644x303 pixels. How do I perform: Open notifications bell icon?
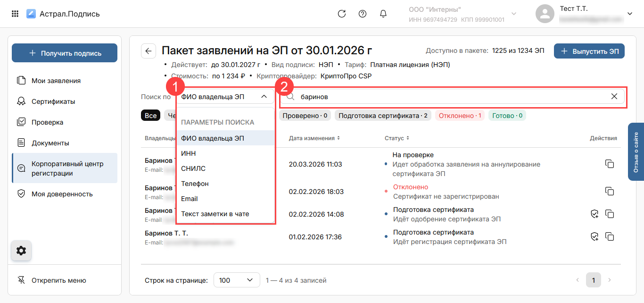click(383, 14)
